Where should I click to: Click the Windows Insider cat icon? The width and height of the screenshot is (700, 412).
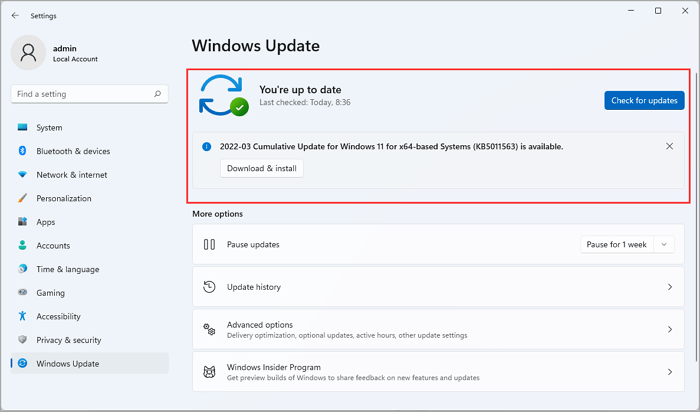click(x=209, y=372)
